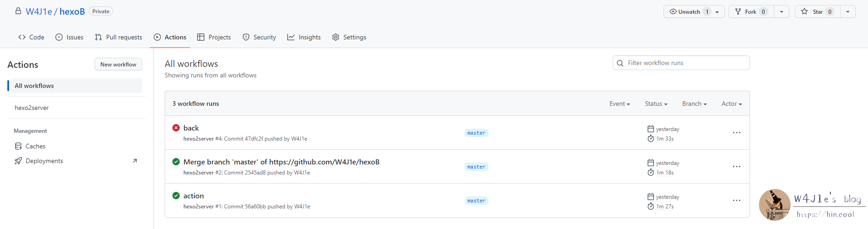
Task: Click the 1m 27s duration link
Action: click(665, 207)
